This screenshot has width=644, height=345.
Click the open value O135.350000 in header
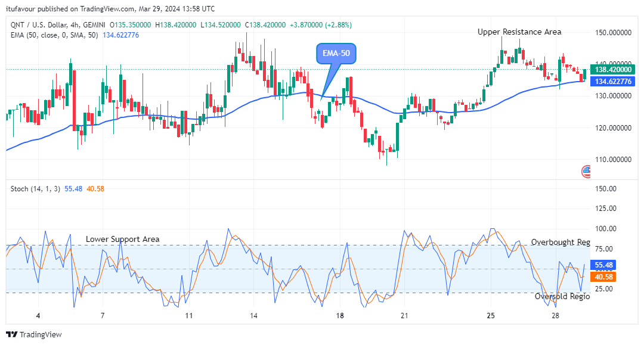point(130,25)
